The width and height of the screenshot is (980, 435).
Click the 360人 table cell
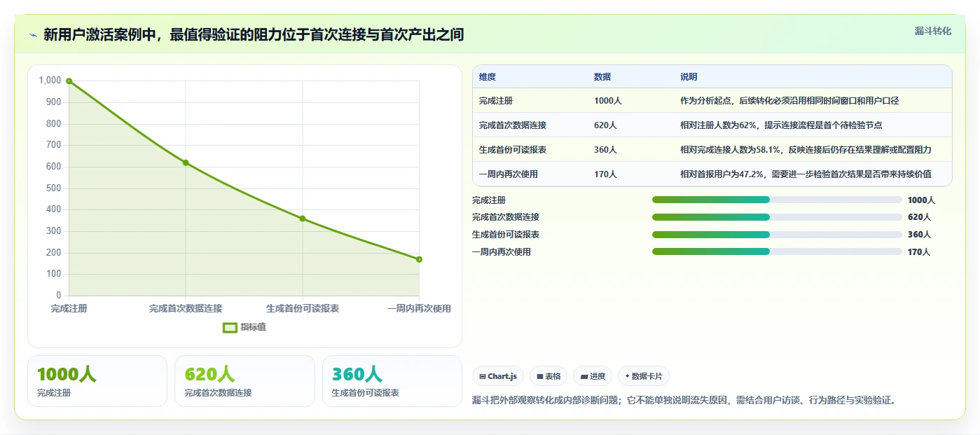click(x=605, y=150)
